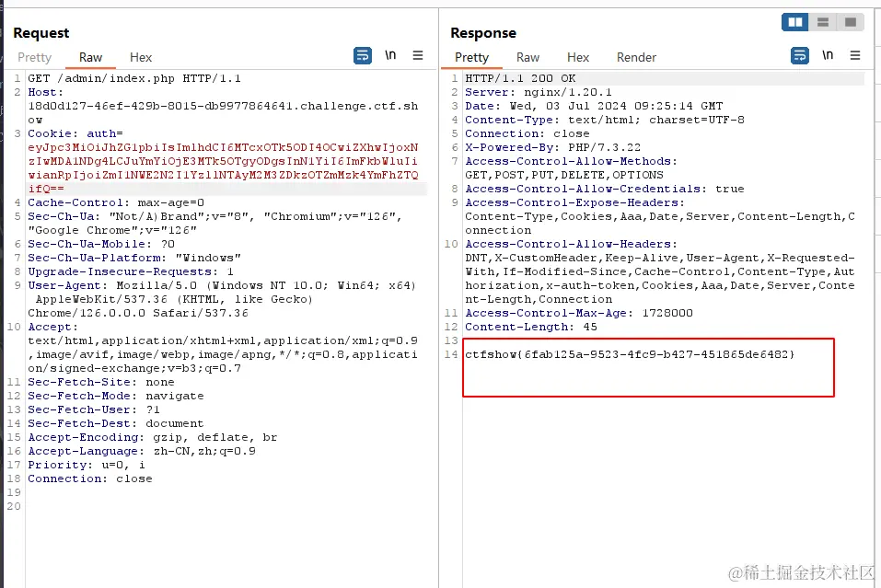Click Date: Wed, 03 Jul 2024 header
Screen dimensions: 881x588
tap(594, 106)
